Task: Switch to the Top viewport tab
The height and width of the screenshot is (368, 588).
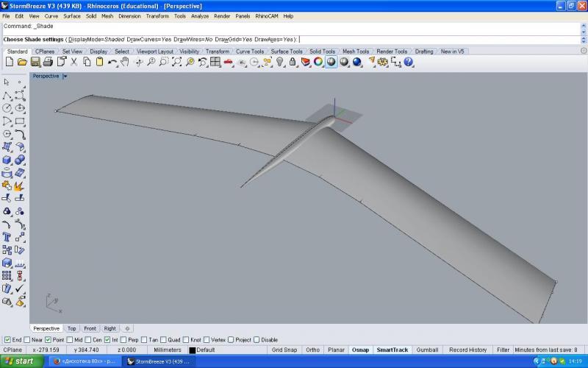Action: tap(71, 328)
